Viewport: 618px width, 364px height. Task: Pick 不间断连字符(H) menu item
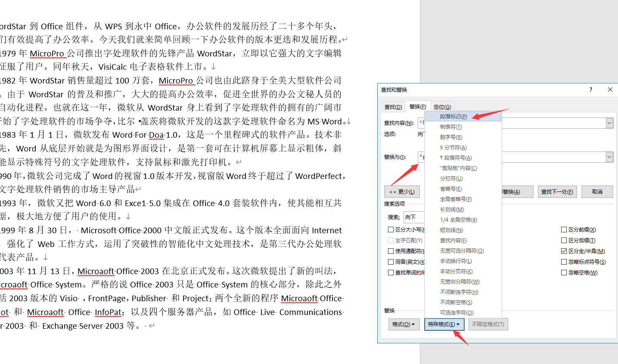tap(463, 292)
